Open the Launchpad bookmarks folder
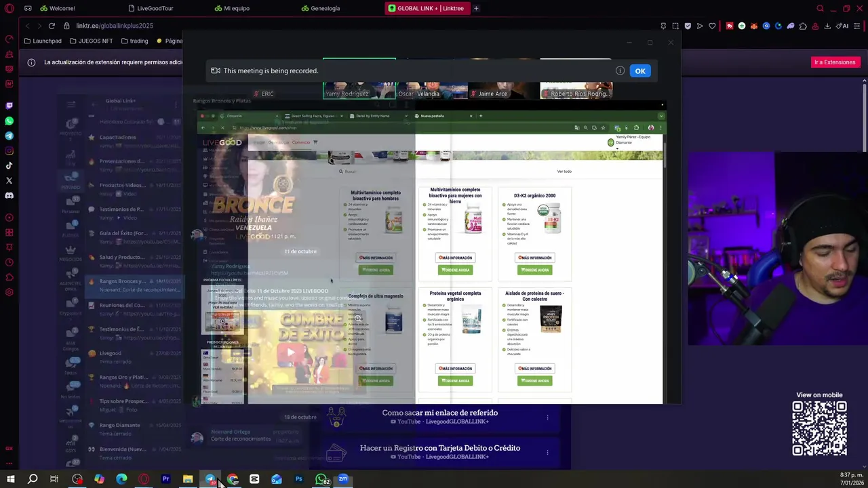 pos(43,41)
